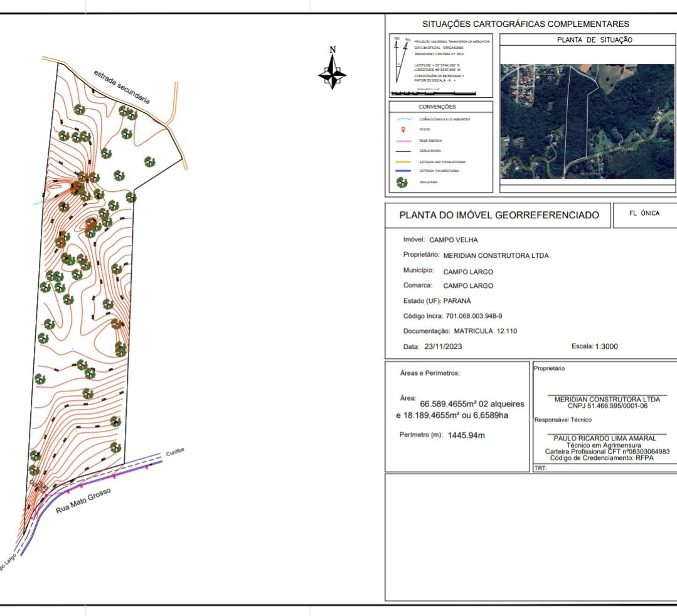Click the 'PLANTA DE SITUAÇÃO' title

[595, 40]
